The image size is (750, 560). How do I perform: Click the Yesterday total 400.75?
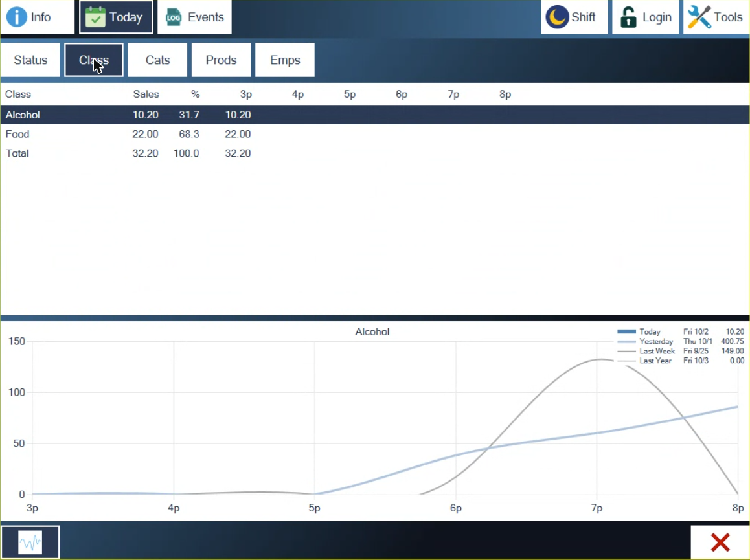(733, 341)
